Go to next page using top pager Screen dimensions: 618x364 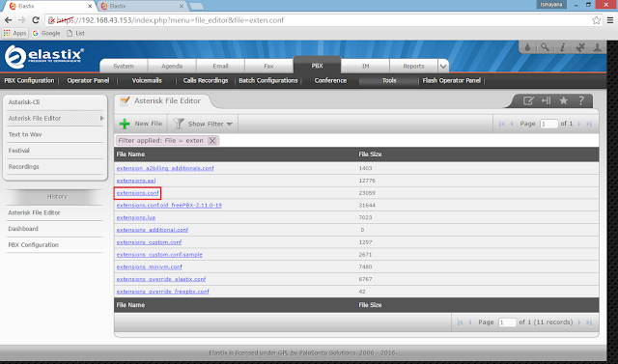(x=579, y=124)
